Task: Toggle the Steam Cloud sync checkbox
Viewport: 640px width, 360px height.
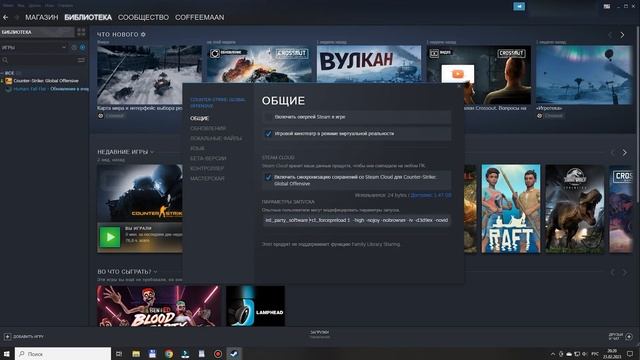Action: click(x=268, y=177)
